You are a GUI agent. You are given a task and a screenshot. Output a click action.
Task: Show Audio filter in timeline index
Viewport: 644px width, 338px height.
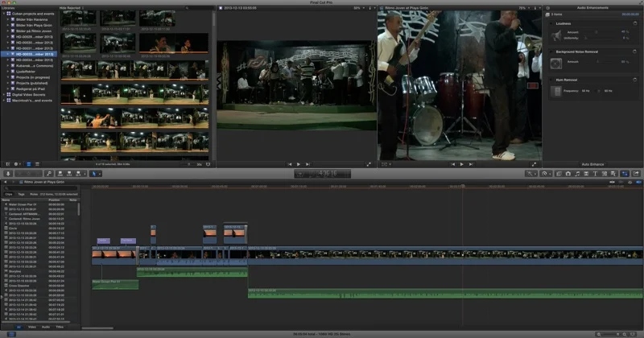pos(46,327)
